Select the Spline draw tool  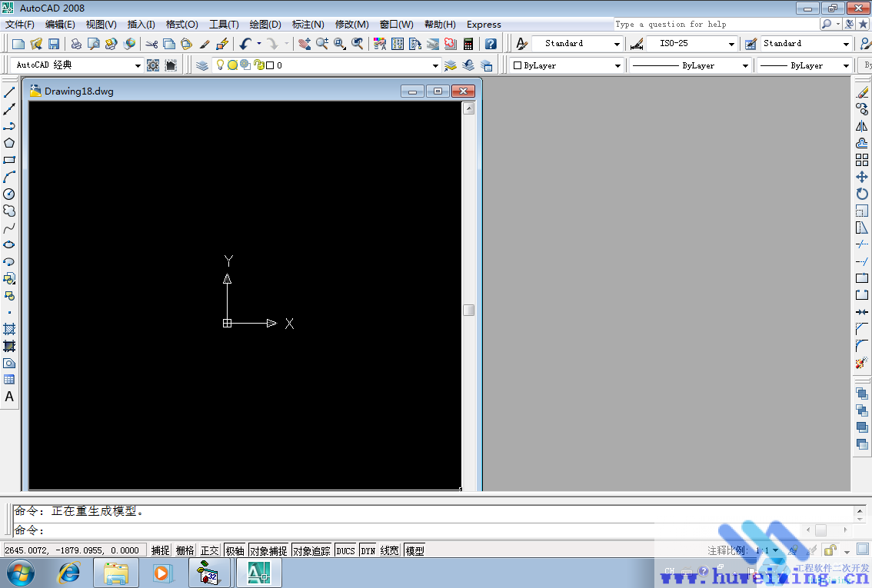pos(9,228)
